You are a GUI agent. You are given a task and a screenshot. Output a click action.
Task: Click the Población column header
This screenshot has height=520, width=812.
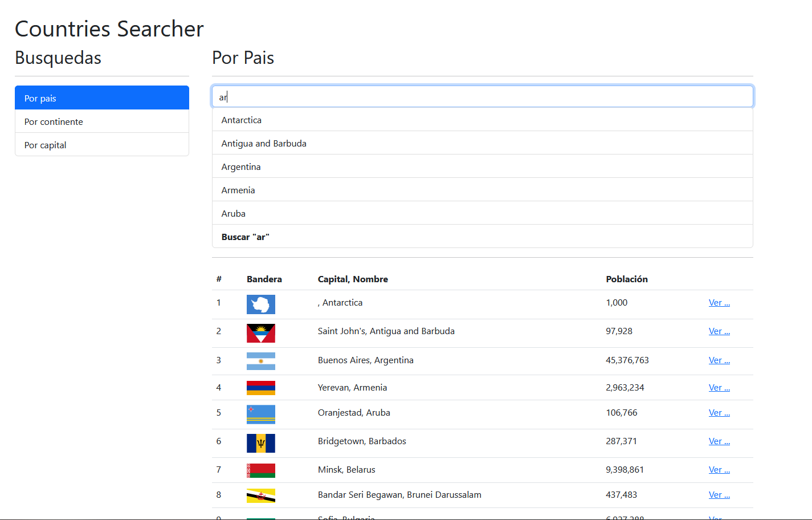tap(627, 279)
